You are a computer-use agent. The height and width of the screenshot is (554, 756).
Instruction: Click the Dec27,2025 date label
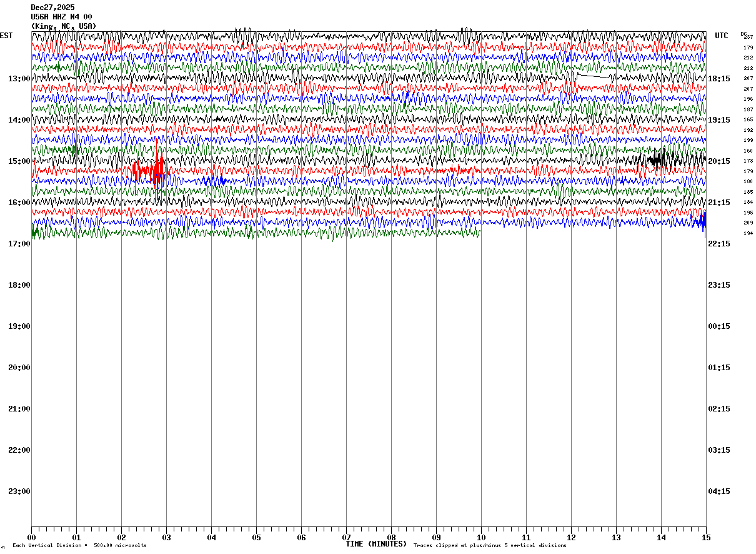coord(52,8)
